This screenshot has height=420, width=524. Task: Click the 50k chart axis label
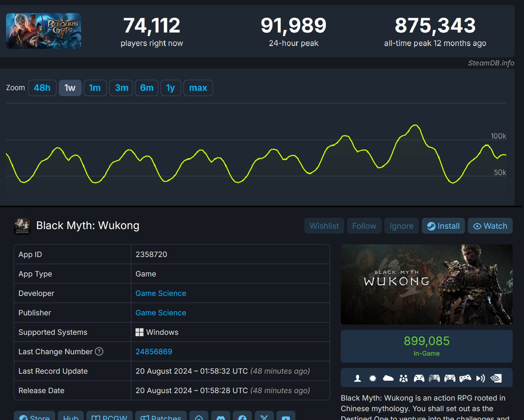(500, 172)
